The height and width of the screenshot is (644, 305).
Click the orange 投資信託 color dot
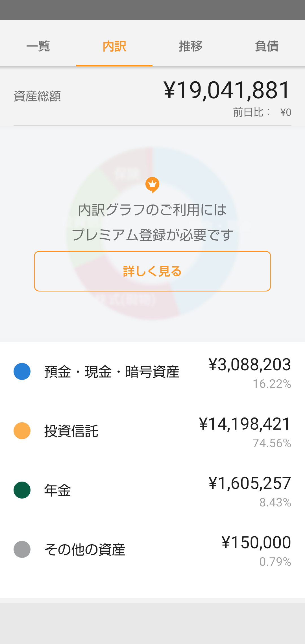pos(22,431)
